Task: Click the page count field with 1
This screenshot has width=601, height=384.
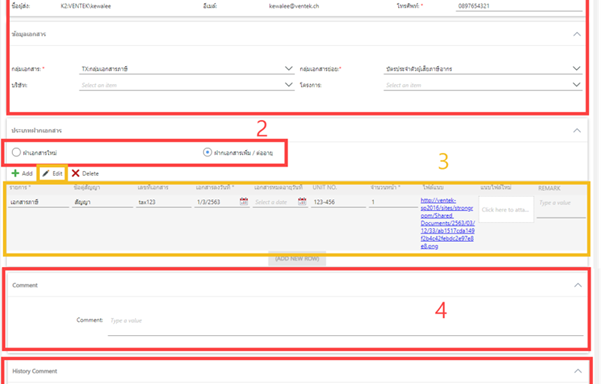Action: pos(393,202)
